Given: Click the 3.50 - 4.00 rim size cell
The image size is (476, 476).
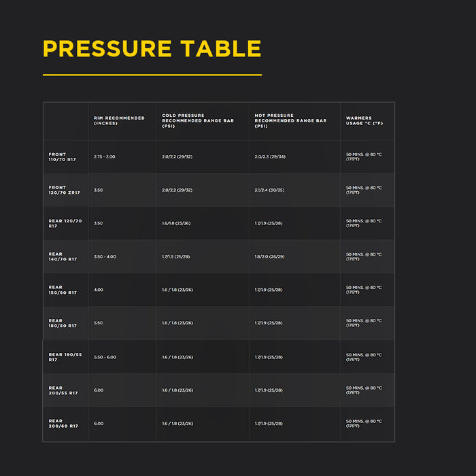Looking at the screenshot, I should (105, 256).
